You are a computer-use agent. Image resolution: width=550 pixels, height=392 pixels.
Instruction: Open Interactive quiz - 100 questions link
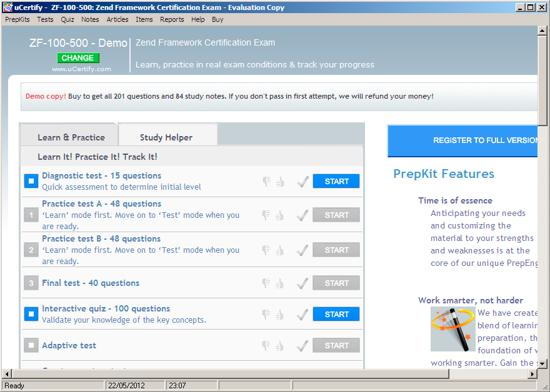pos(106,308)
